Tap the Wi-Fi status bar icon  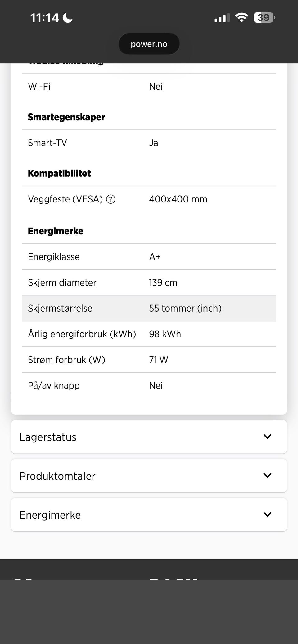click(x=241, y=17)
